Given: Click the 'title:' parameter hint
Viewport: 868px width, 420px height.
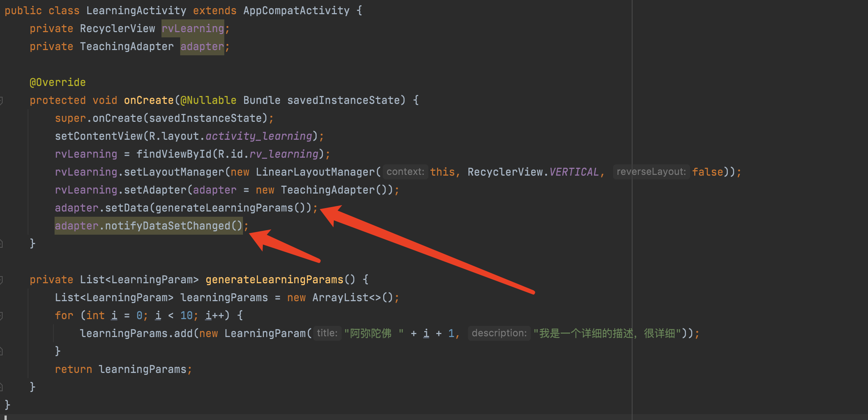Looking at the screenshot, I should tap(327, 333).
